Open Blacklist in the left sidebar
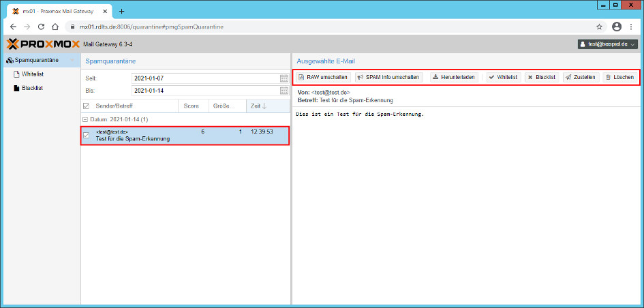 33,88
